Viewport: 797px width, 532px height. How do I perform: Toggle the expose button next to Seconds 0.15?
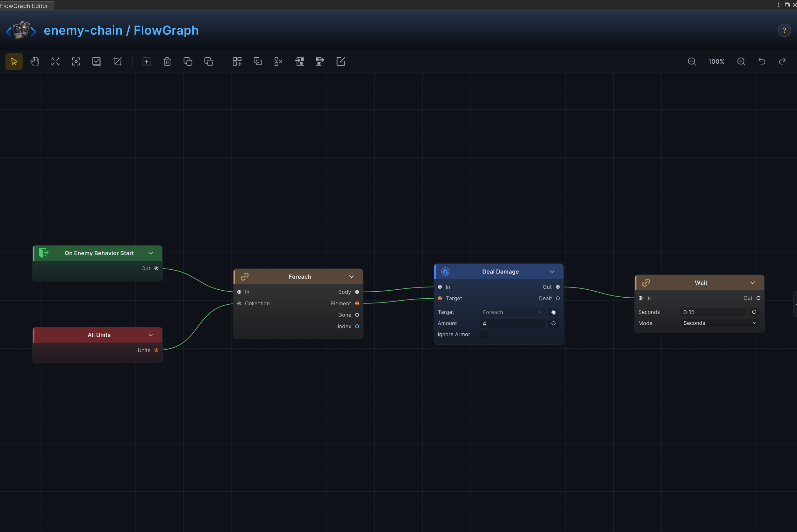754,312
